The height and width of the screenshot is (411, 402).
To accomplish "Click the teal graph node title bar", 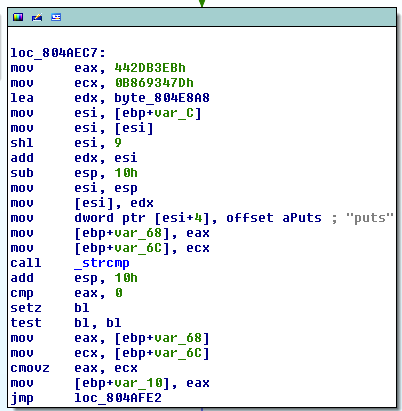I will 202,17.
